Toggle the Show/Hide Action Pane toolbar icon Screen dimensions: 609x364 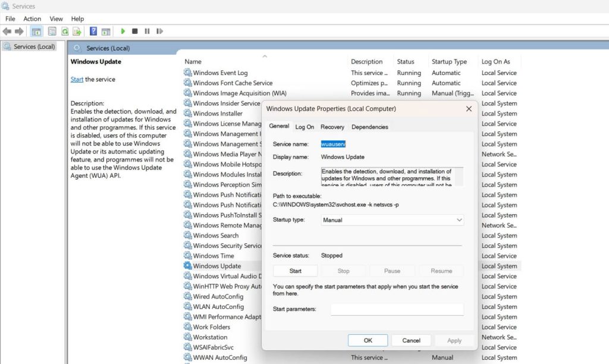click(106, 31)
